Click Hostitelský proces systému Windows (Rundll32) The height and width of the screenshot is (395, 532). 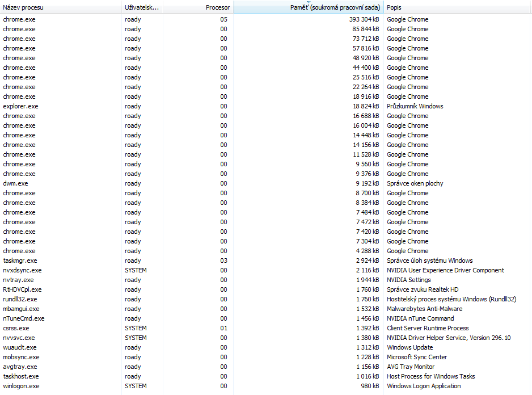451,299
